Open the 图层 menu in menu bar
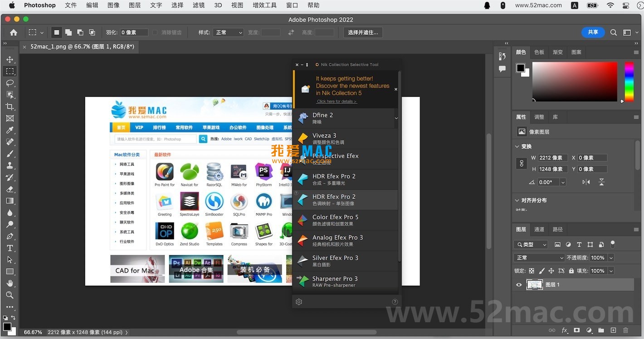The image size is (644, 339). (x=135, y=5)
